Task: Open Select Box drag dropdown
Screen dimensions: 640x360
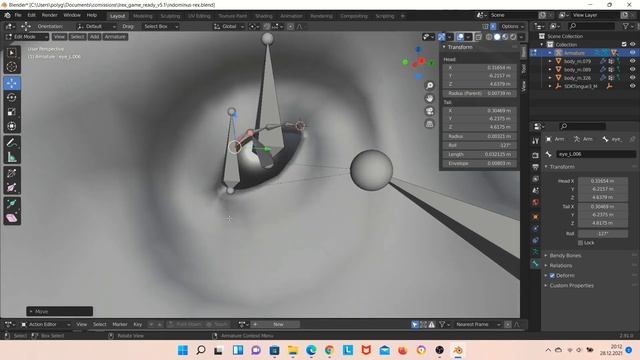Action: (x=161, y=27)
